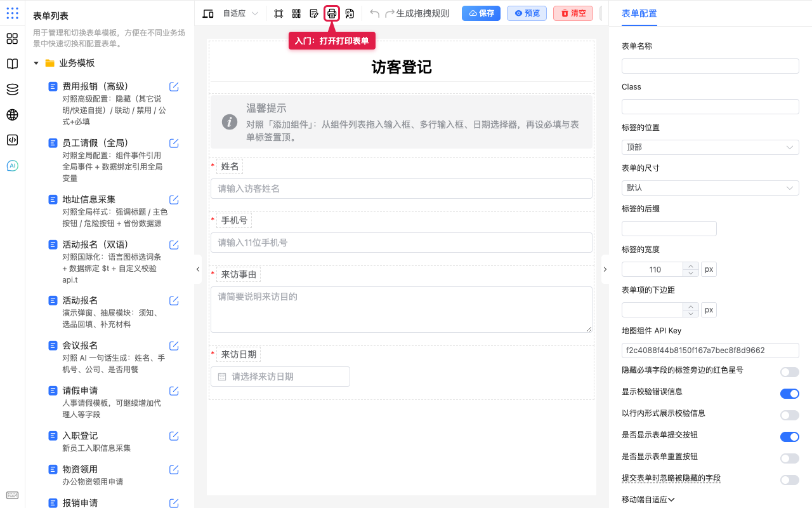Screen dimensions: 812x508
Task: Click the edit icon beside 活动报名
Action: [174, 301]
